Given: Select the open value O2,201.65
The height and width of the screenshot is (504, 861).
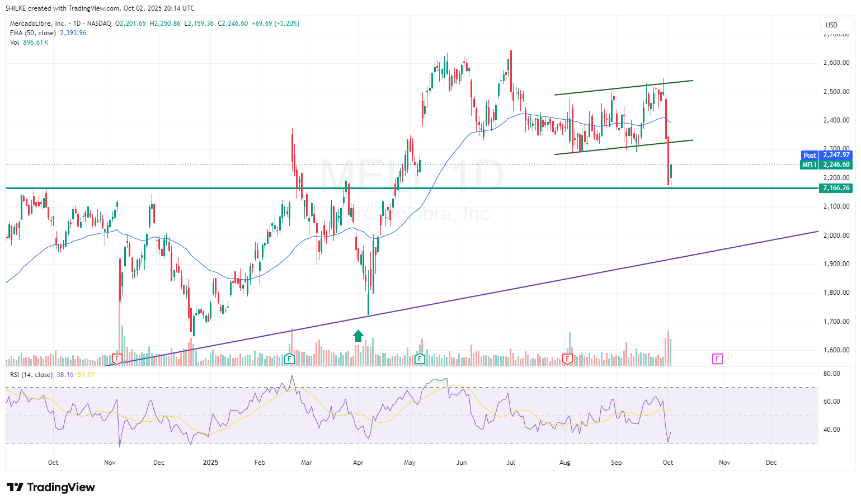Looking at the screenshot, I should click(x=131, y=23).
